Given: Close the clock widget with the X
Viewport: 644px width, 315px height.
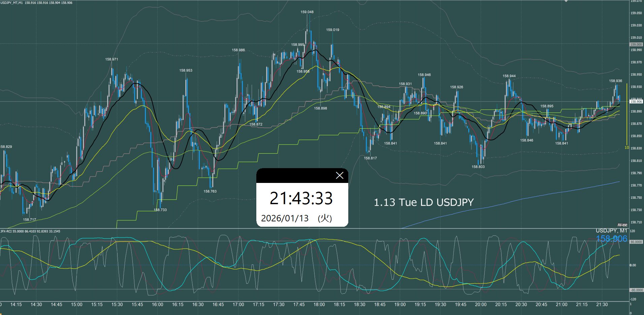Looking at the screenshot, I should pyautogui.click(x=340, y=176).
